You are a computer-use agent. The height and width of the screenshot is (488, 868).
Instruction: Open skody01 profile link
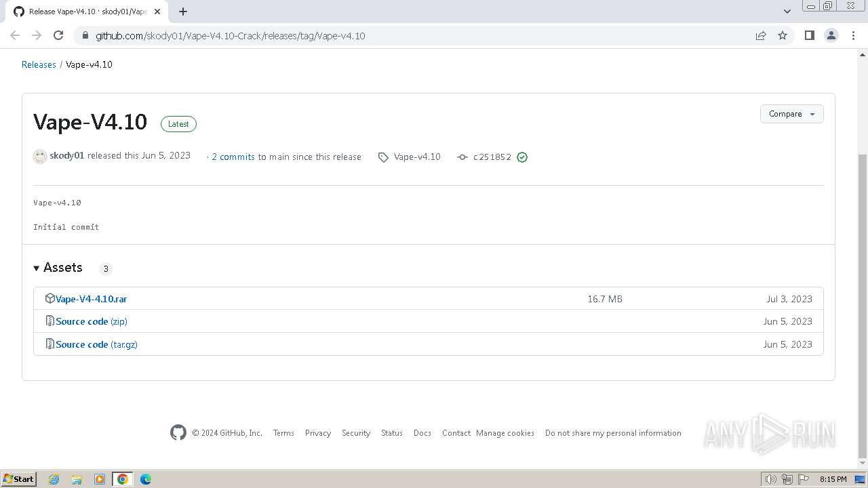click(x=66, y=156)
